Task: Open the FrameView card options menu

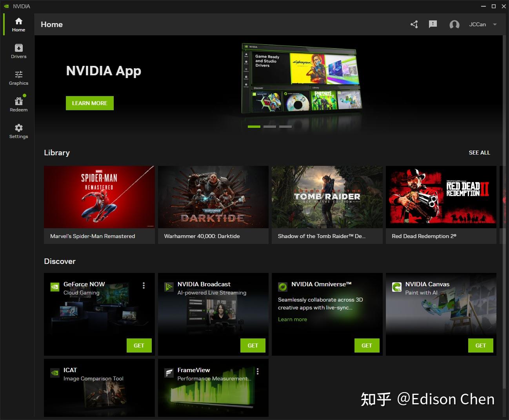Action: [258, 371]
